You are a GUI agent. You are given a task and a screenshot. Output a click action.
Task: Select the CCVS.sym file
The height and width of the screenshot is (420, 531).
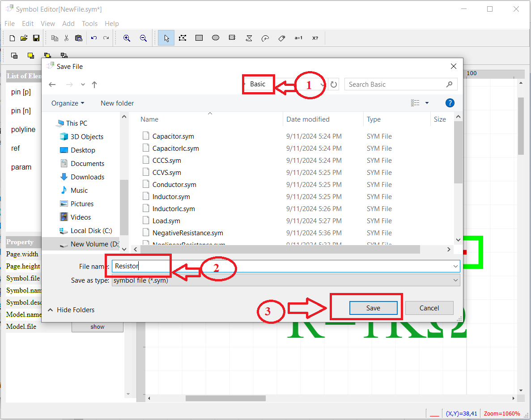pyautogui.click(x=166, y=172)
